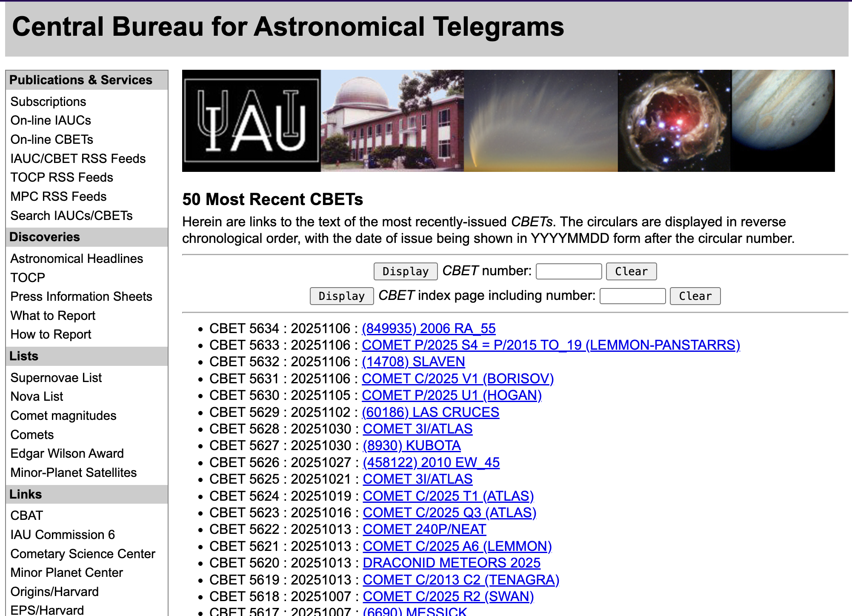The height and width of the screenshot is (616, 852).
Task: Open the (849935) 2006 RA_55 link
Action: point(428,328)
